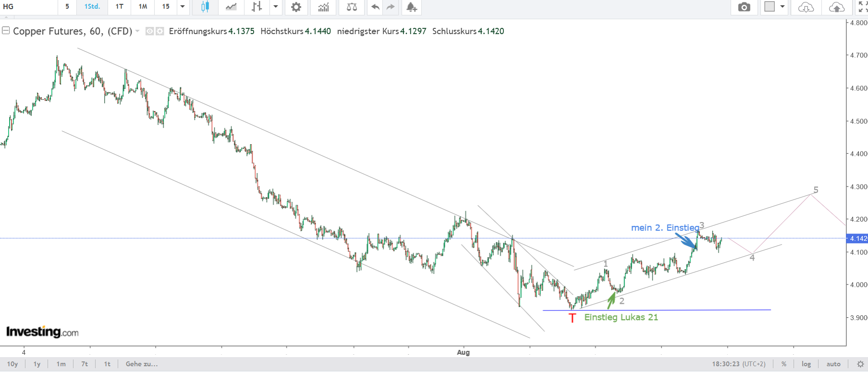This screenshot has height=372, width=868.
Task: Set range to 10y
Action: (12, 364)
